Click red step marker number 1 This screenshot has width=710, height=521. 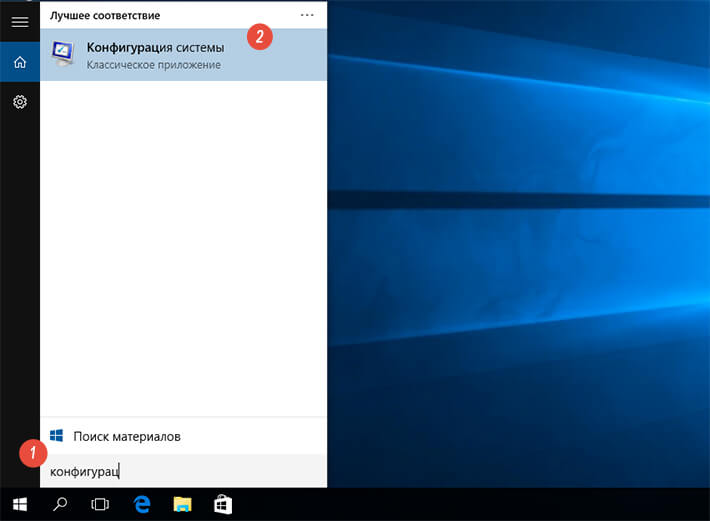pos(32,453)
